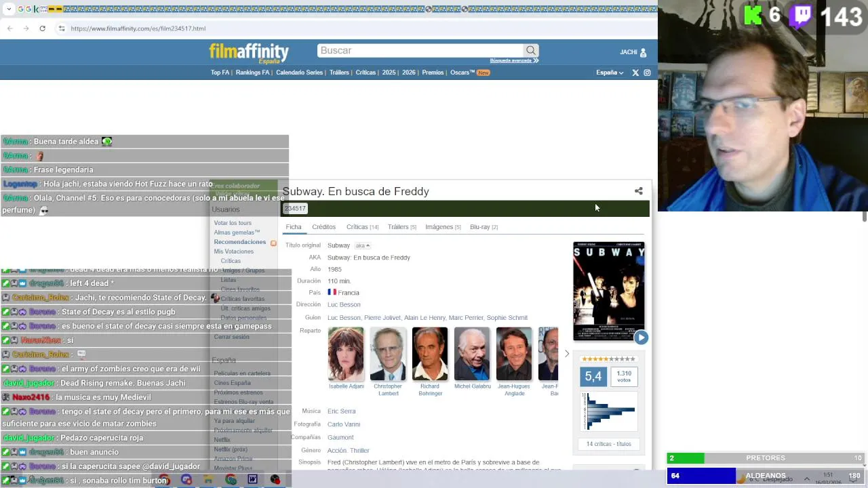Expand the aka titles toggle
The width and height of the screenshot is (868, 488).
pyautogui.click(x=363, y=245)
